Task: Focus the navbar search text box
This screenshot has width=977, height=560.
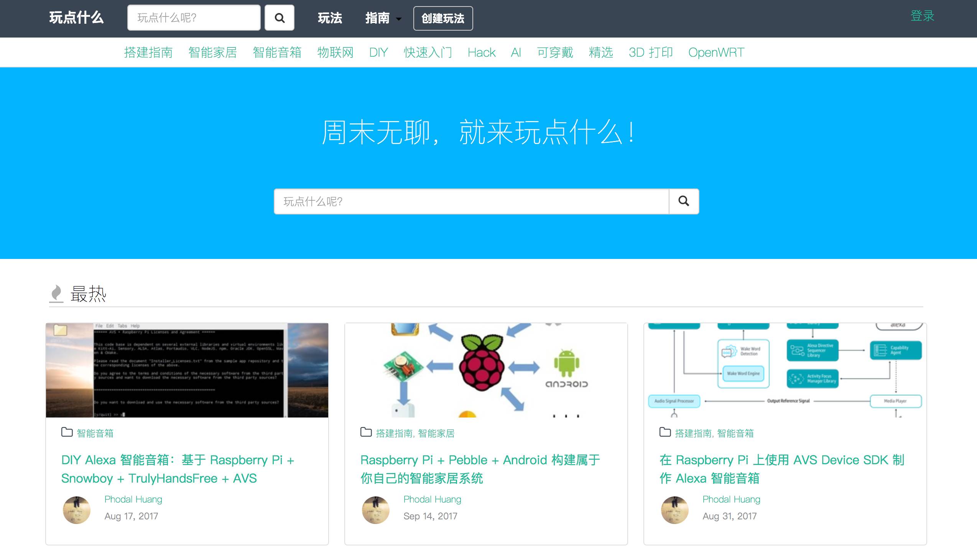Action: (194, 18)
